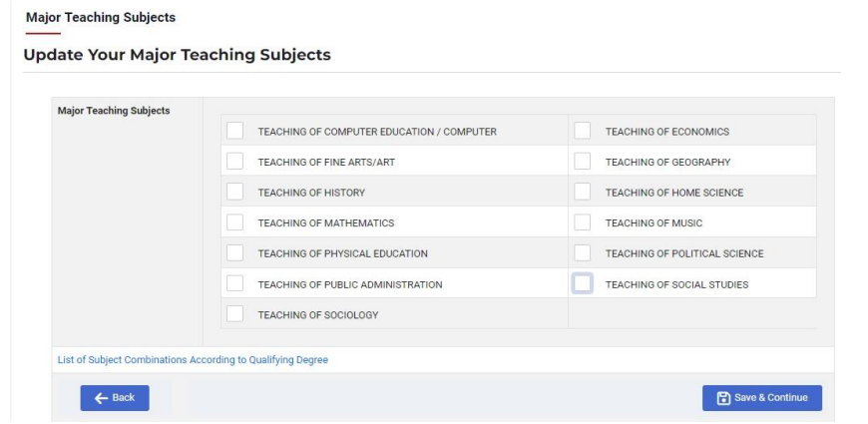Check the Teaching of Mathematics box

pyautogui.click(x=234, y=221)
